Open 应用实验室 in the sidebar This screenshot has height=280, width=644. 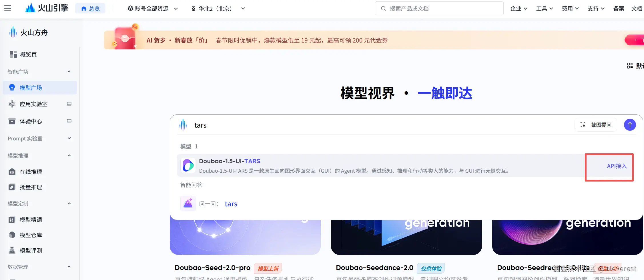(x=33, y=104)
